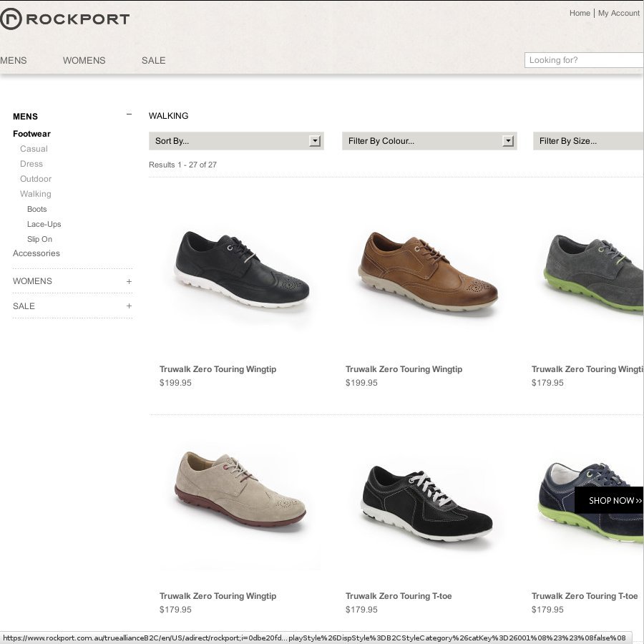Select SALE in the sidebar

click(x=24, y=306)
